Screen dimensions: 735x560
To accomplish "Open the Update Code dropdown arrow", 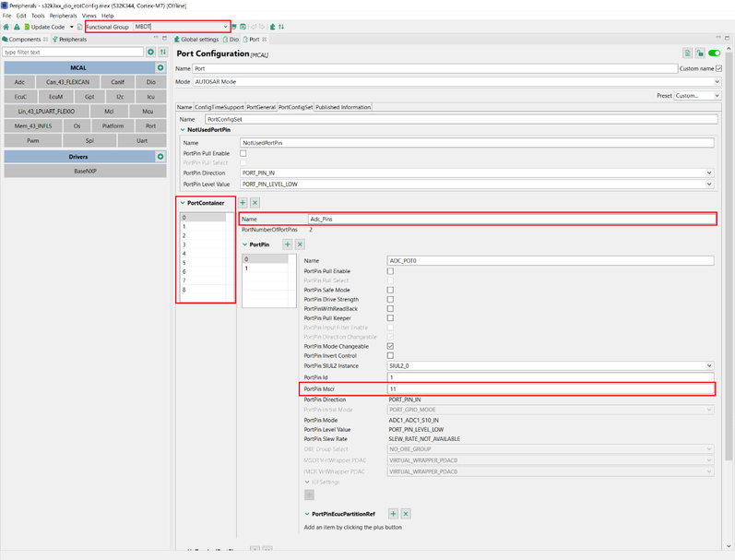I will click(72, 27).
